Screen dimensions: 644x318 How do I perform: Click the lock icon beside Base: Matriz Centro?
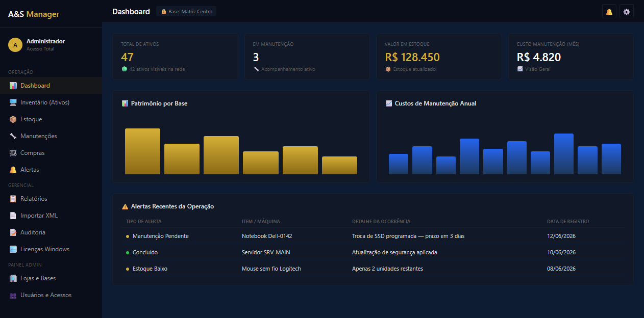[164, 11]
